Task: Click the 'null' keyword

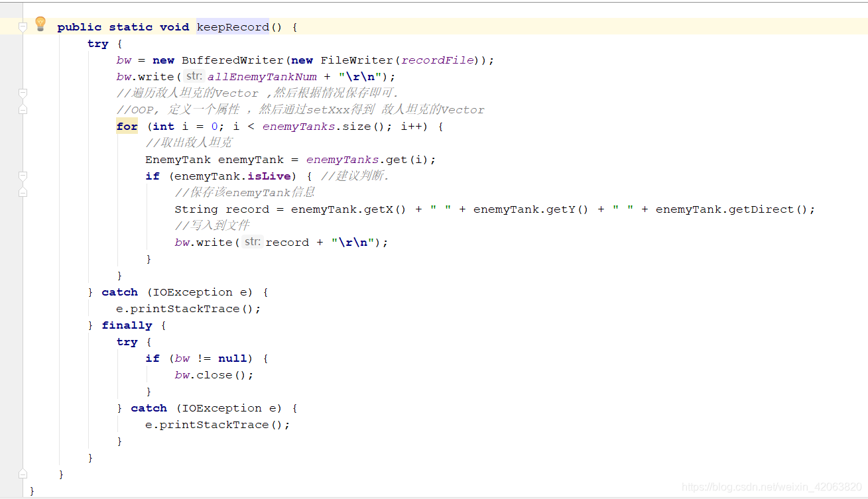Action: (x=233, y=359)
